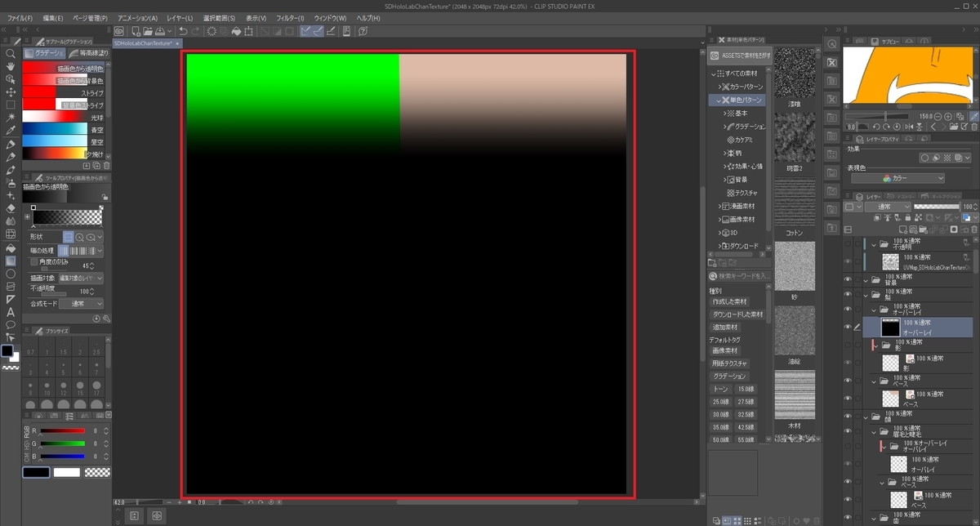
Task: Switch to straight-line gradient shape icon
Action: pos(68,237)
